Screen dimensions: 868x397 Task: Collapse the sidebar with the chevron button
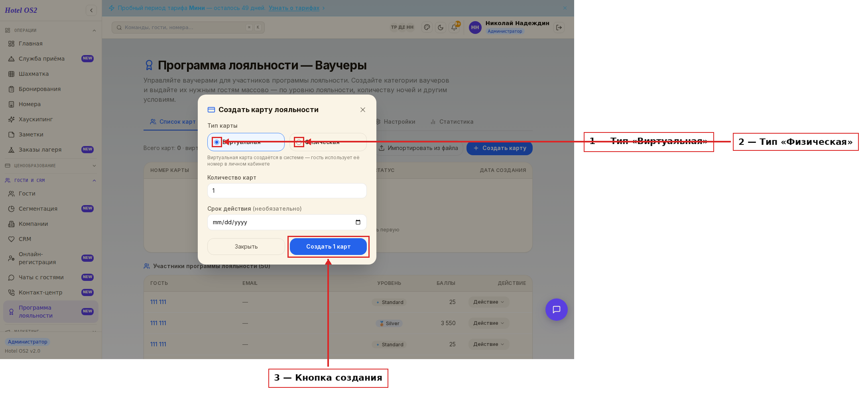[x=91, y=10]
